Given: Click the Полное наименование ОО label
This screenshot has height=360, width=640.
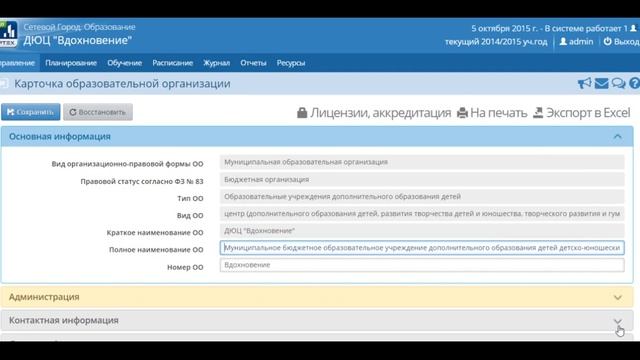Looking at the screenshot, I should click(156, 249).
